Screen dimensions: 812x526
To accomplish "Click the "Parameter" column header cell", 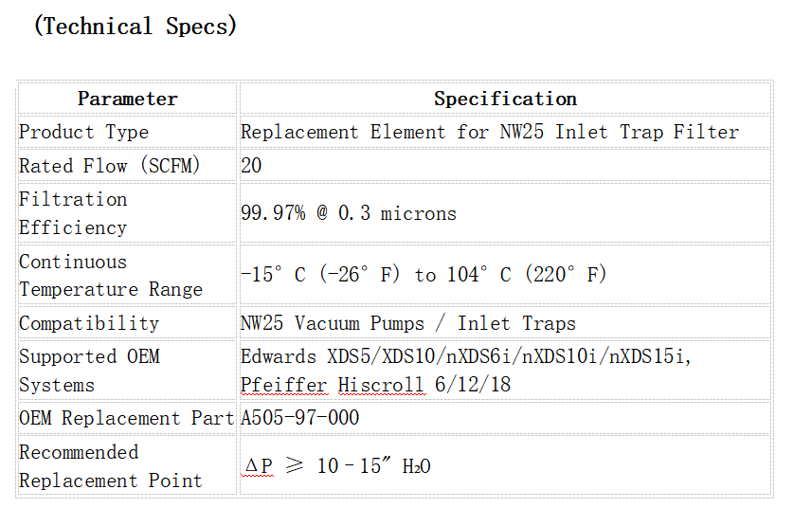I will click(127, 99).
